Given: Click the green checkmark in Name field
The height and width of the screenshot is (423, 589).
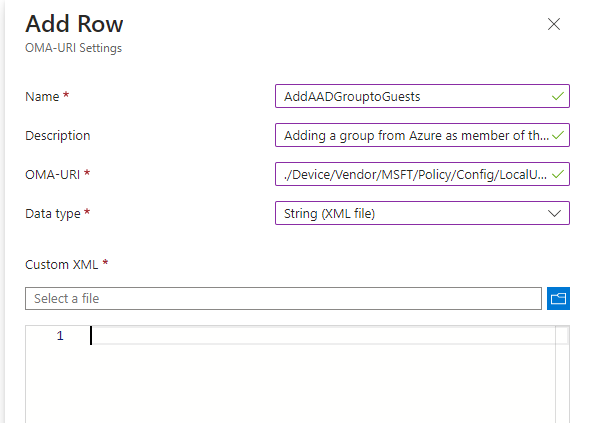Looking at the screenshot, I should pos(558,97).
